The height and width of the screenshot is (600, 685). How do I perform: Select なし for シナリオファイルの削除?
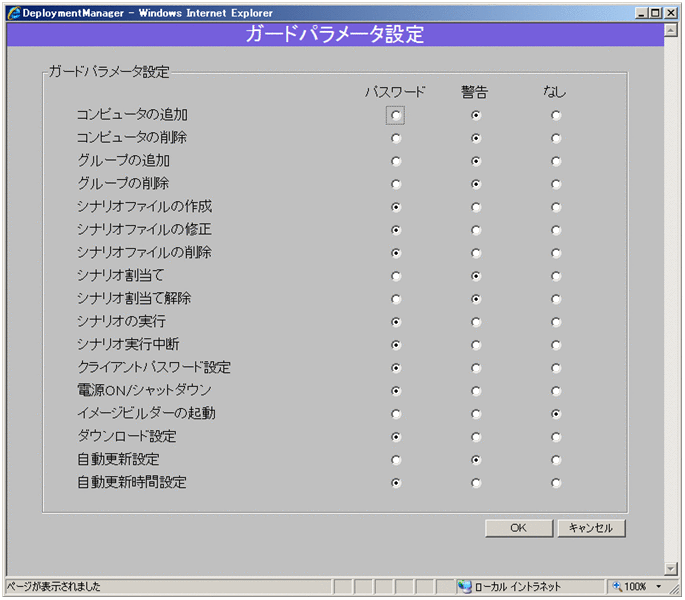click(556, 253)
